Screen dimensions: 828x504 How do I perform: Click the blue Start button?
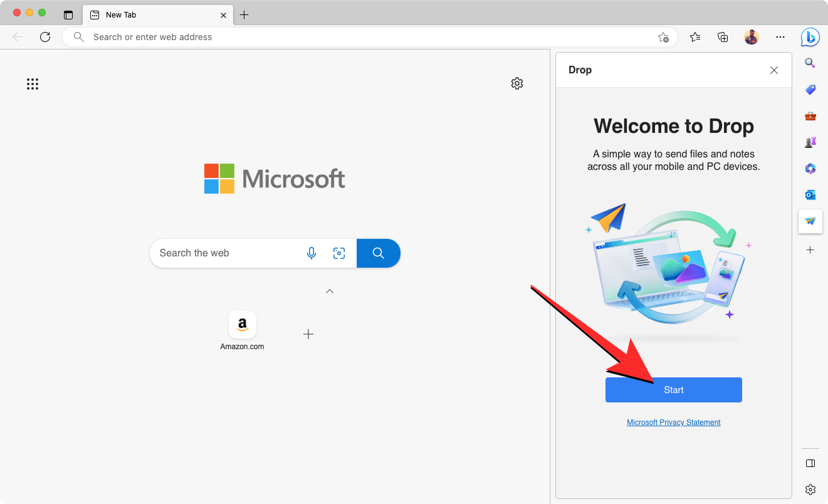tap(673, 390)
